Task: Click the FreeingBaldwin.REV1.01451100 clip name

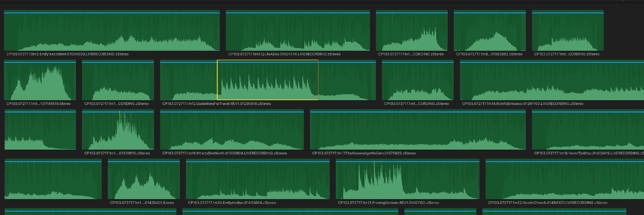Action: point(388,203)
